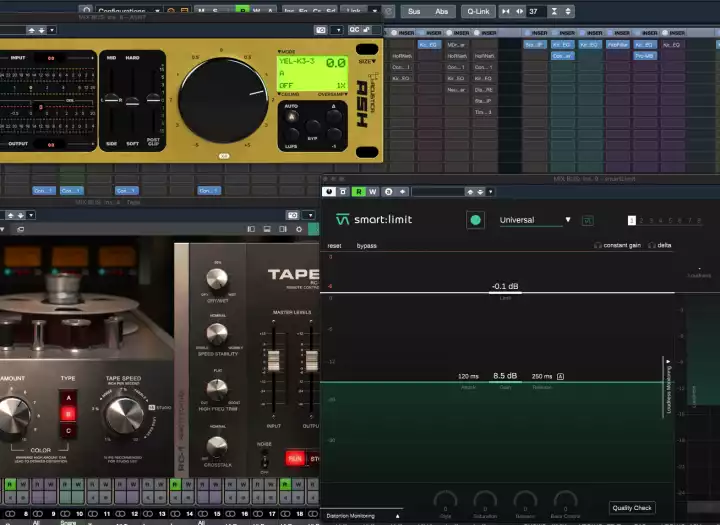Open the ASH plugin SIZE menu
The width and height of the screenshot is (720, 525).
[x=367, y=61]
